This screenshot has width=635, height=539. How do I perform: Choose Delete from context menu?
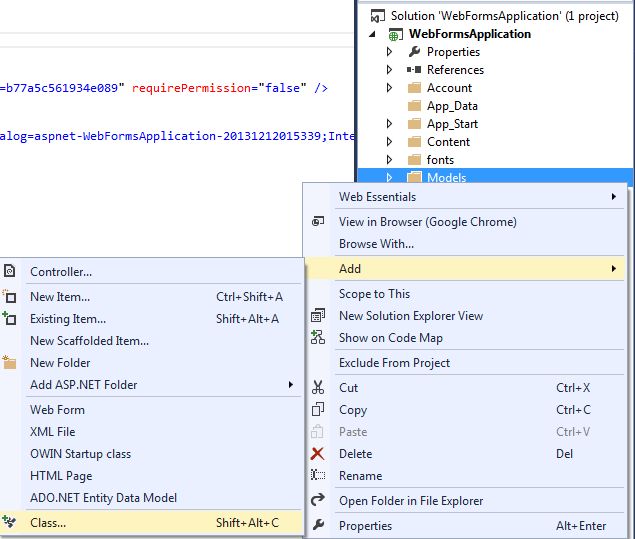click(x=465, y=454)
